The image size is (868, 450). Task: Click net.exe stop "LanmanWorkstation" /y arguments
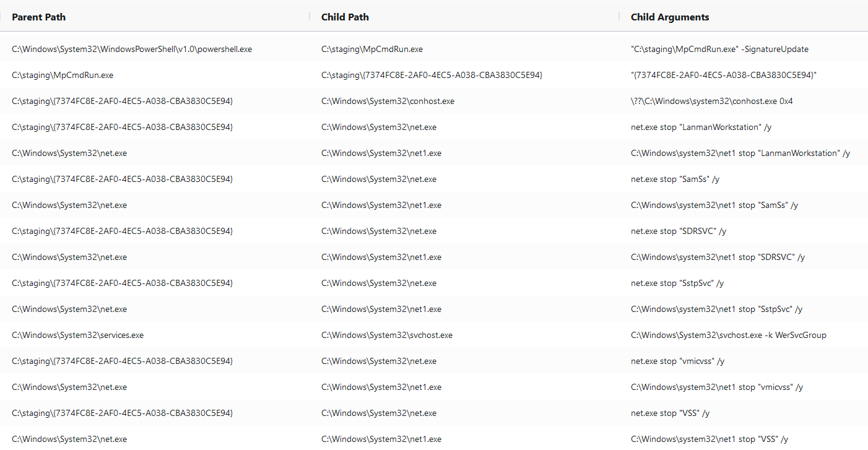click(701, 127)
